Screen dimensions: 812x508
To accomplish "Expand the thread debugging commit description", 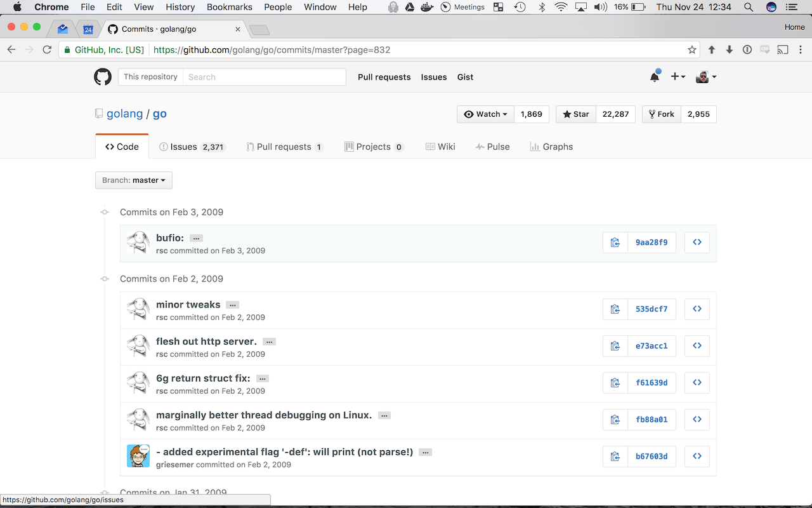I will point(384,415).
